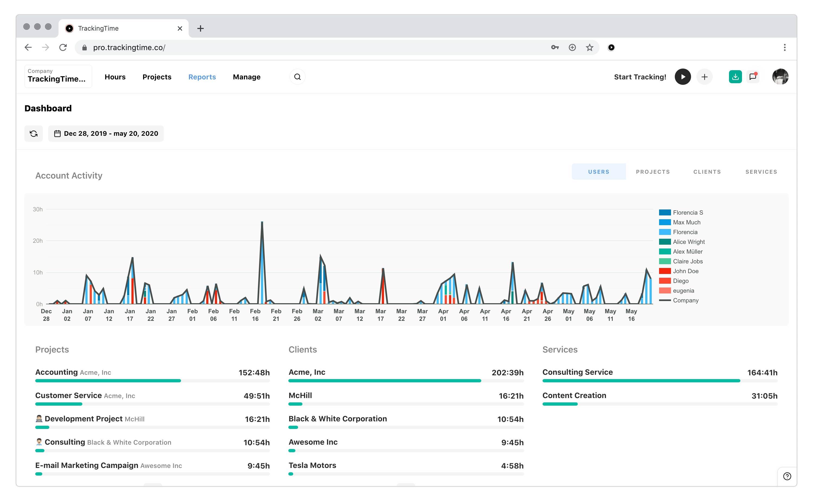Open the Company TrackingTime selector
The image size is (813, 504).
[x=58, y=76]
